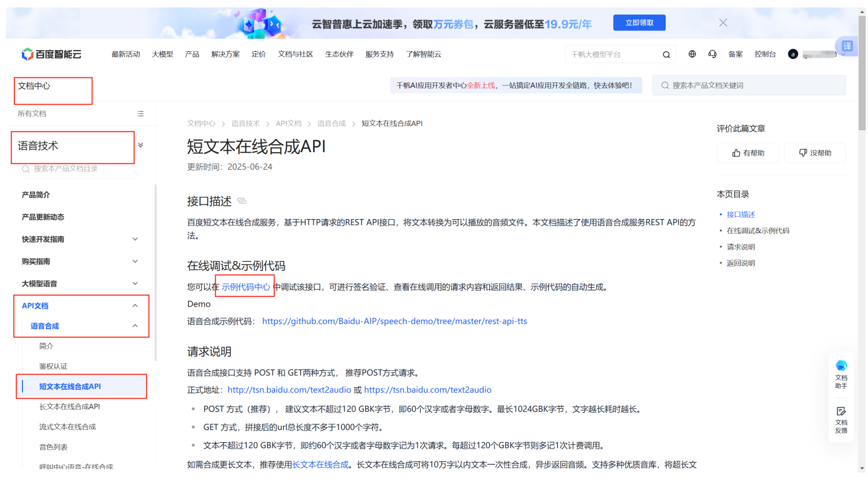This screenshot has width=868, height=486.
Task: Open the 文档助手 assistant icon
Action: (841, 373)
